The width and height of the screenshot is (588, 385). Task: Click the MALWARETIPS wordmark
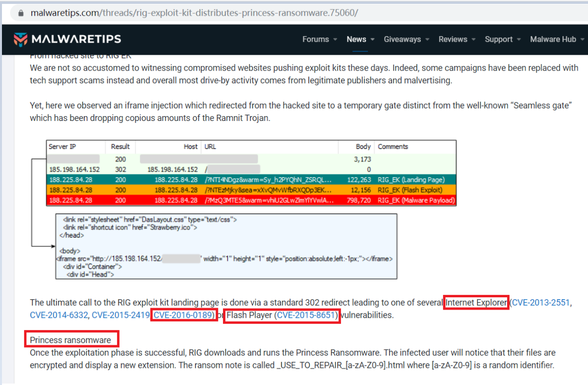(76, 39)
